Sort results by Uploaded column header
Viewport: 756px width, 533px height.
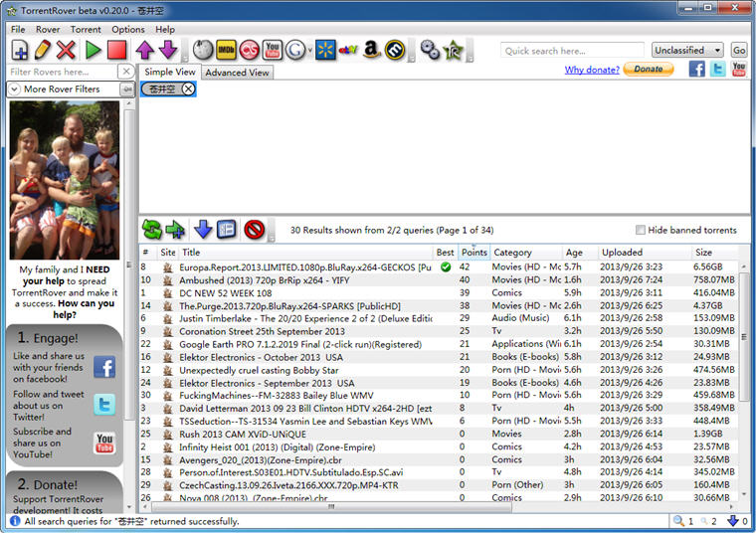click(645, 252)
